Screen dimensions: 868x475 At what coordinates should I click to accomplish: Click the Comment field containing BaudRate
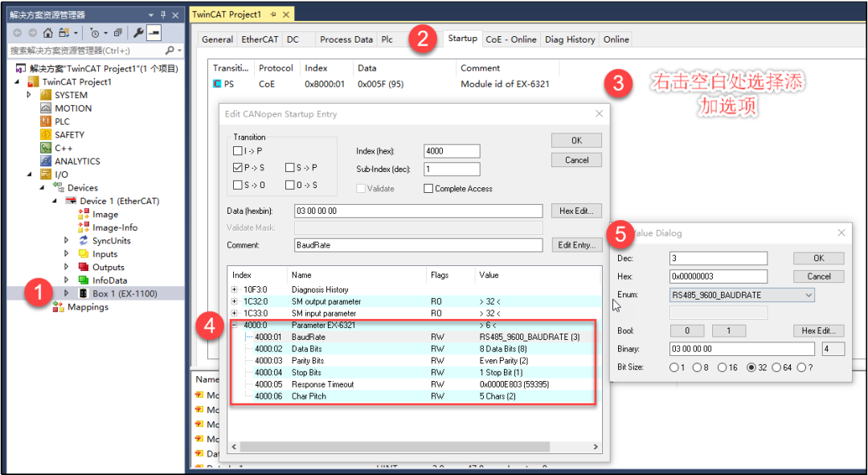419,245
